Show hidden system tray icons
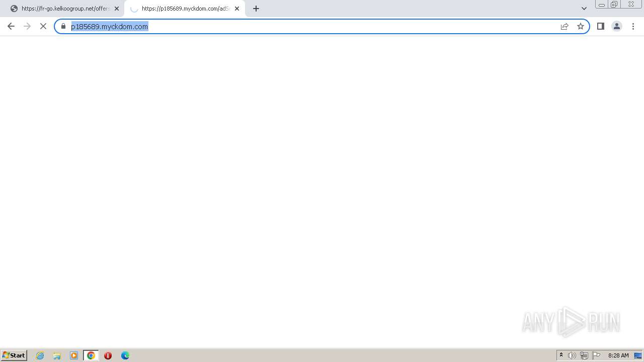The height and width of the screenshot is (362, 644). 561,355
